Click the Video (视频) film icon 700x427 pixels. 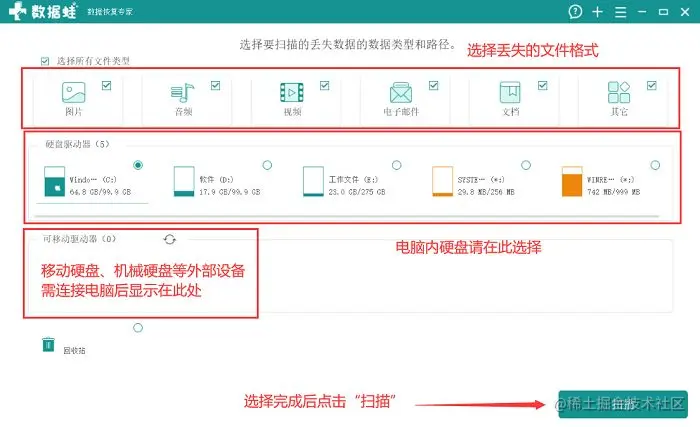tap(292, 92)
